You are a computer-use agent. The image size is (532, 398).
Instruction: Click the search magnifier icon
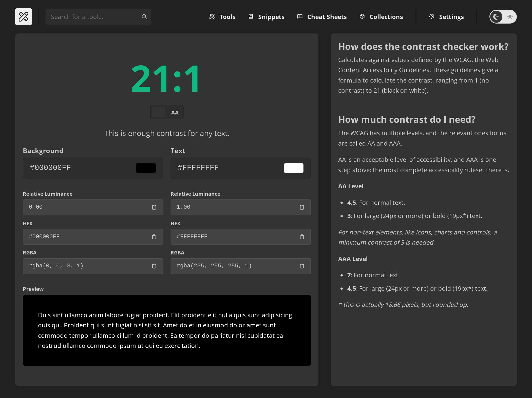[x=144, y=17]
